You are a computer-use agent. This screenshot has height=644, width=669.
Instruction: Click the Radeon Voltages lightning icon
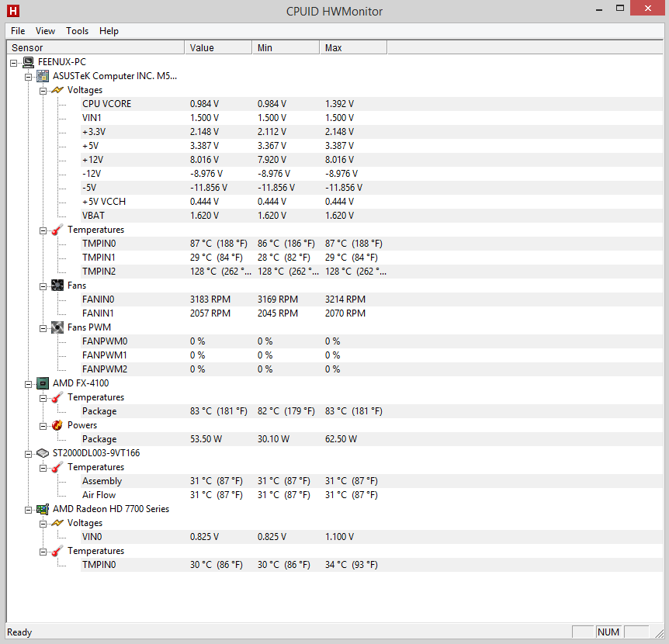pos(57,523)
